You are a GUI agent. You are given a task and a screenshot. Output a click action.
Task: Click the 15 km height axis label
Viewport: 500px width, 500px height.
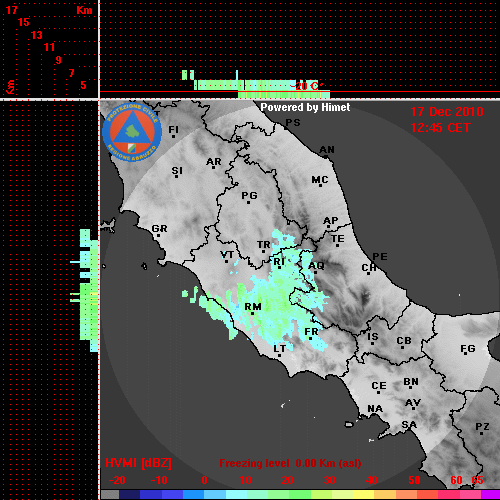click(24, 22)
